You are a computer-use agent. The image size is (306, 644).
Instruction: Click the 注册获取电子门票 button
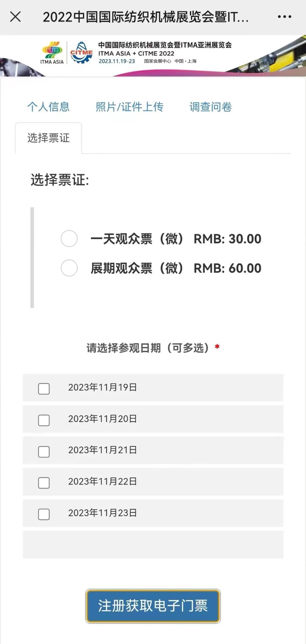tap(153, 606)
